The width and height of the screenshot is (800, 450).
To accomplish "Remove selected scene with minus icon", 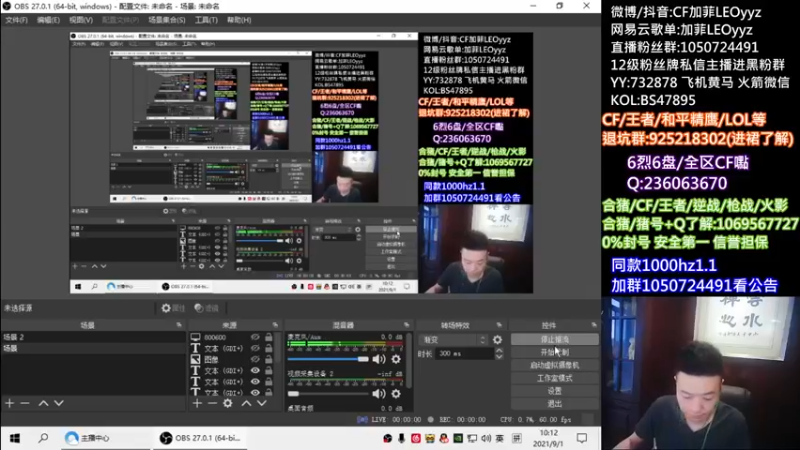I will point(25,403).
